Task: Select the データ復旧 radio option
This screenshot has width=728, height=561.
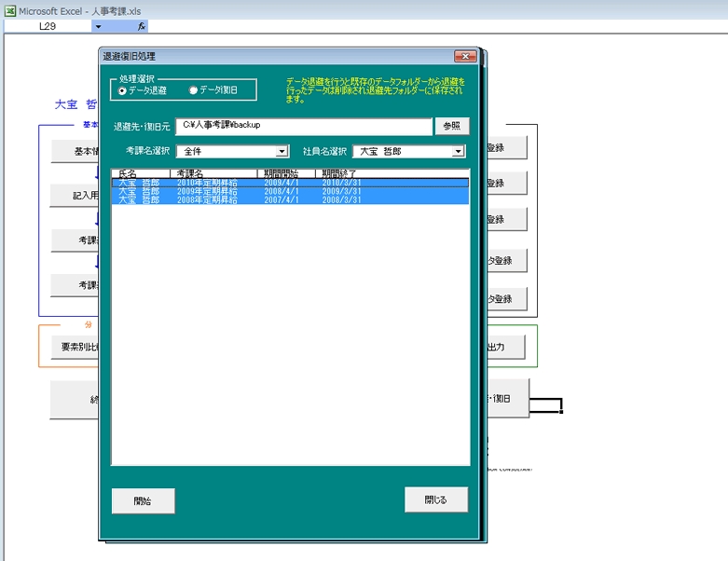Action: pyautogui.click(x=213, y=90)
